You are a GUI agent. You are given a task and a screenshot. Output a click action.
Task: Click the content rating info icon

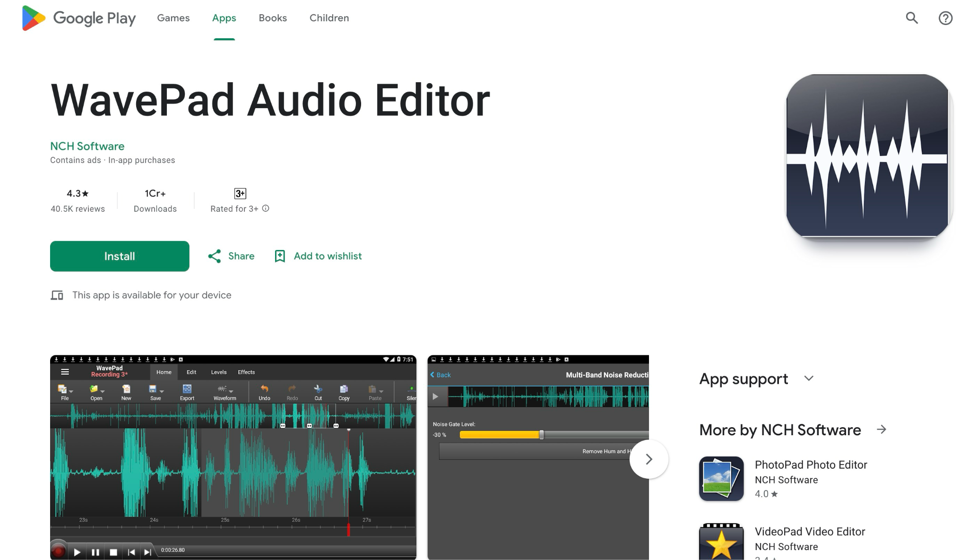click(x=266, y=208)
